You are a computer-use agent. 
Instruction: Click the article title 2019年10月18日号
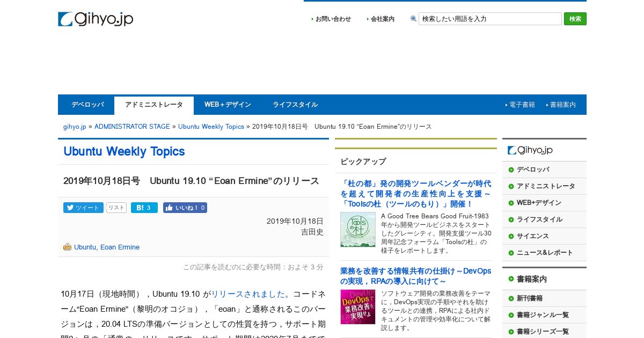tap(191, 181)
